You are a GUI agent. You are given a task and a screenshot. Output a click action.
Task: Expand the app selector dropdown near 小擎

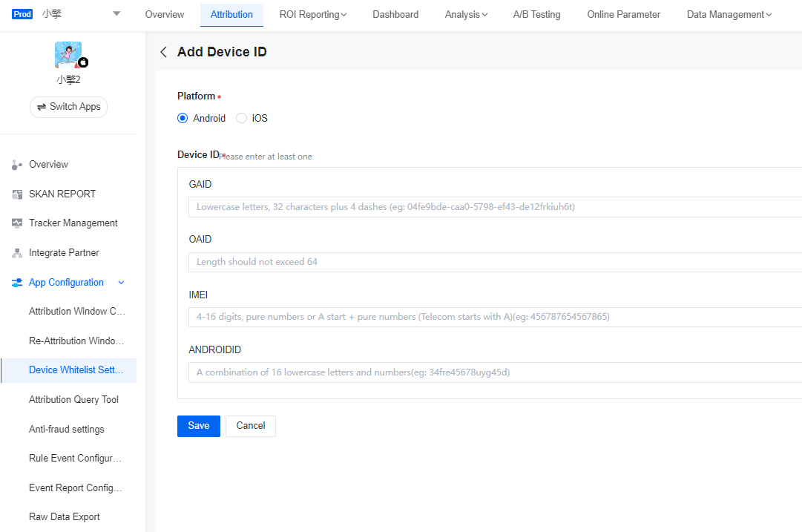pos(116,13)
